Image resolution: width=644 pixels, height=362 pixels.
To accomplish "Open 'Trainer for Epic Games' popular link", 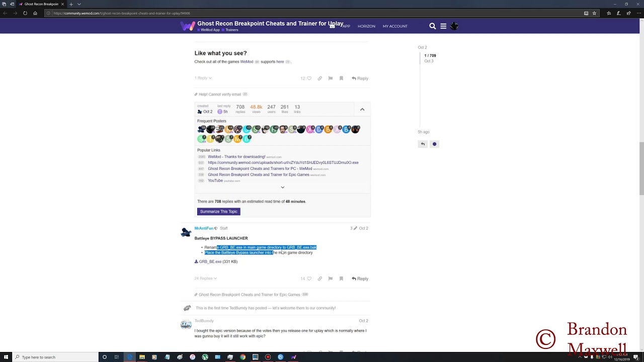I will pyautogui.click(x=259, y=174).
